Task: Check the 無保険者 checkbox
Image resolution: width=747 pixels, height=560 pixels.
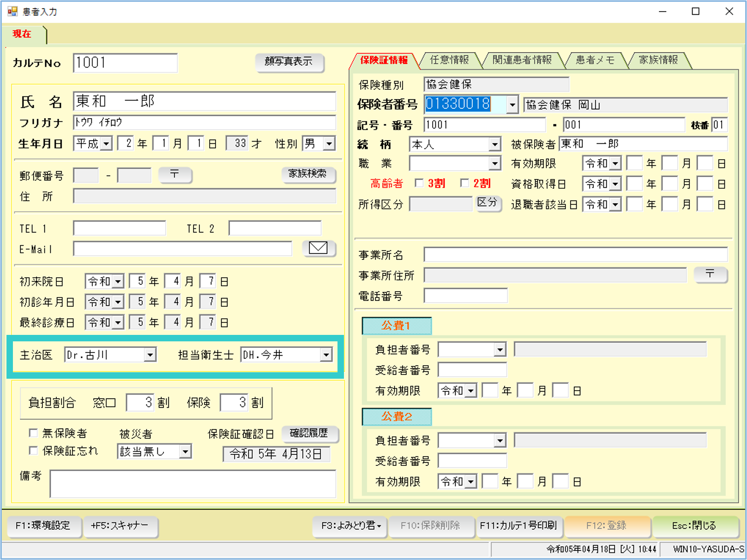Action: [33, 433]
